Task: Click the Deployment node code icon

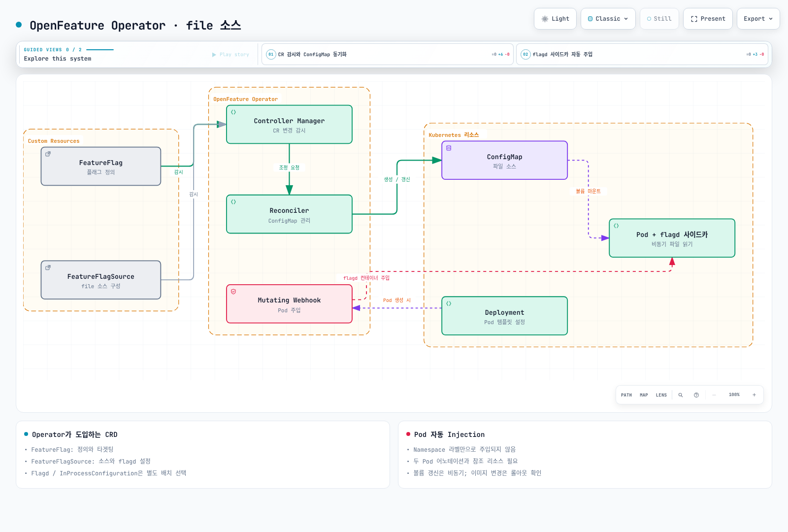Action: (449, 303)
